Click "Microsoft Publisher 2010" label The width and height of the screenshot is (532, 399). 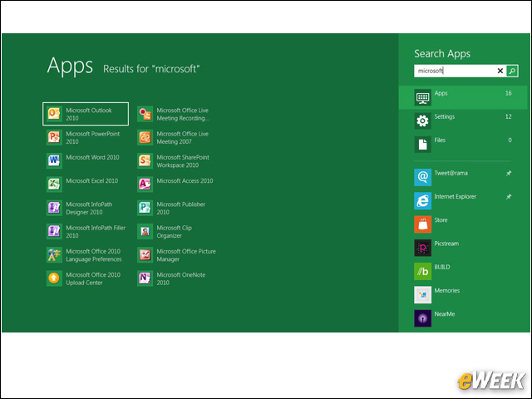click(181, 208)
